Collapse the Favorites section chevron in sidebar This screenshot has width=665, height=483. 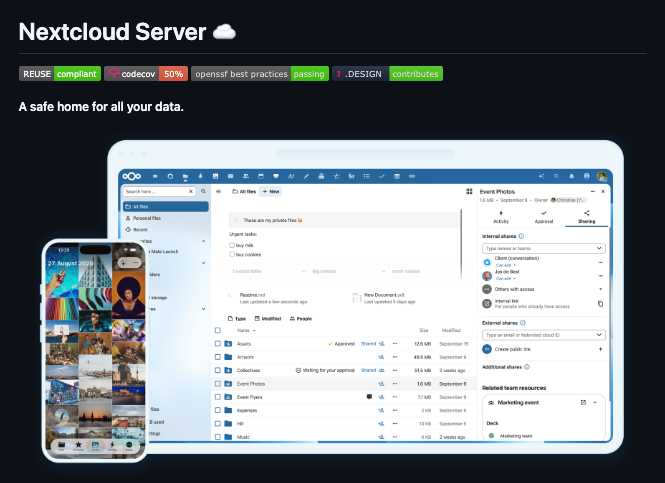(x=203, y=241)
